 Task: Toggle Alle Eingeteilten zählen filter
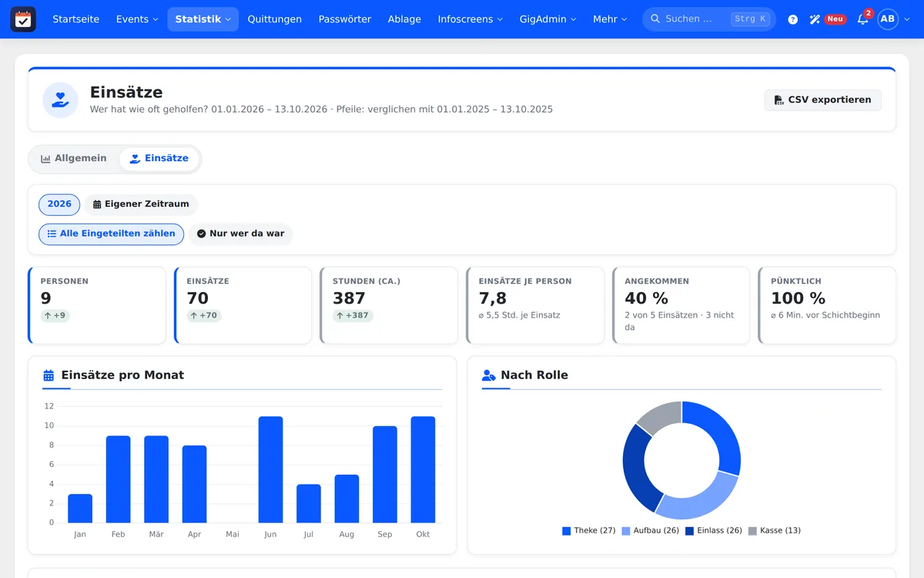tap(112, 234)
